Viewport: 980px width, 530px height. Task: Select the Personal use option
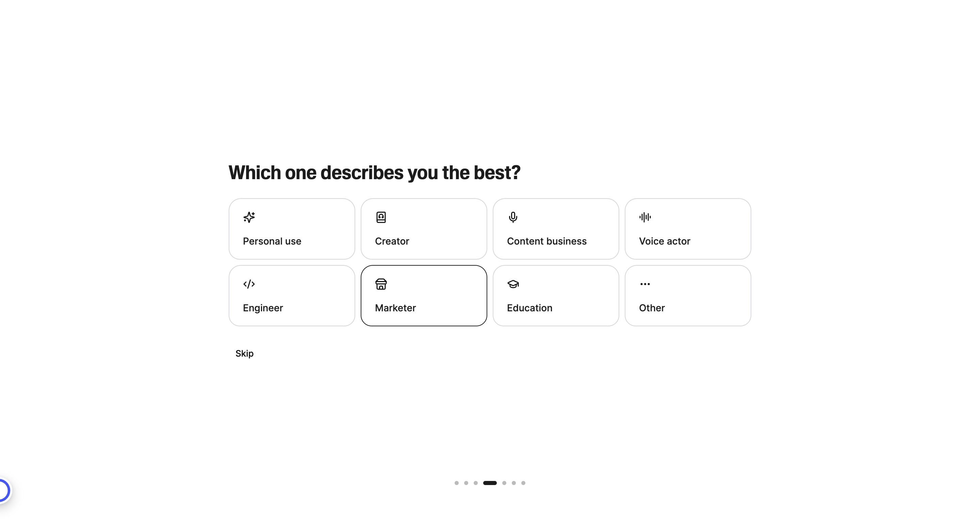point(291,229)
